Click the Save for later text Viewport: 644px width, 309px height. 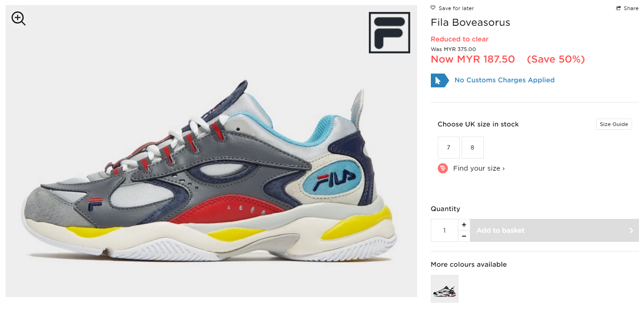pos(456,8)
